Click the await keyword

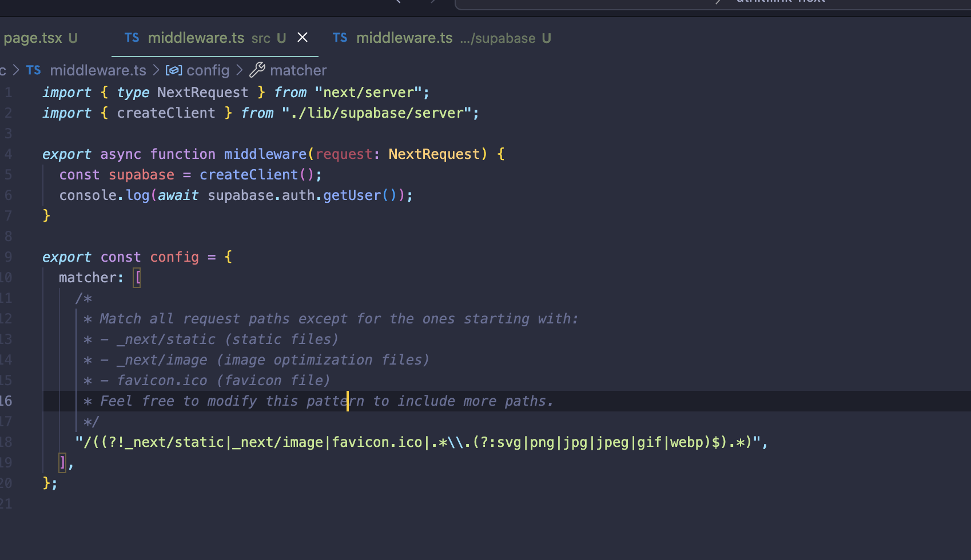pyautogui.click(x=178, y=195)
